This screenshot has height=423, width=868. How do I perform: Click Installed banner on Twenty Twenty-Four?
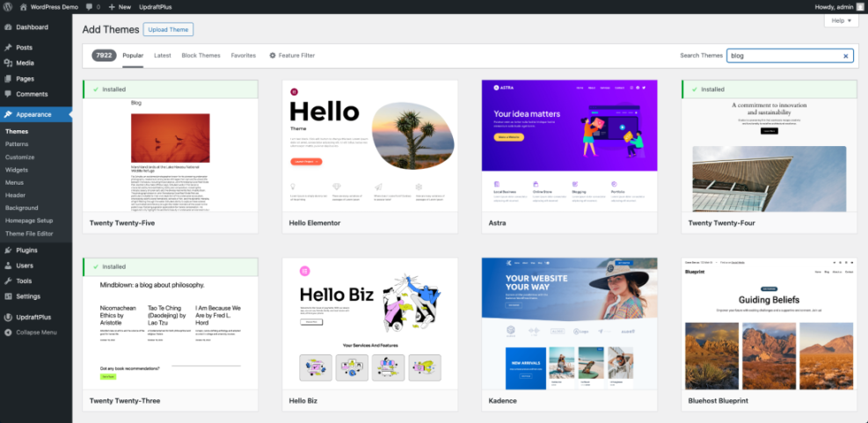coord(770,89)
